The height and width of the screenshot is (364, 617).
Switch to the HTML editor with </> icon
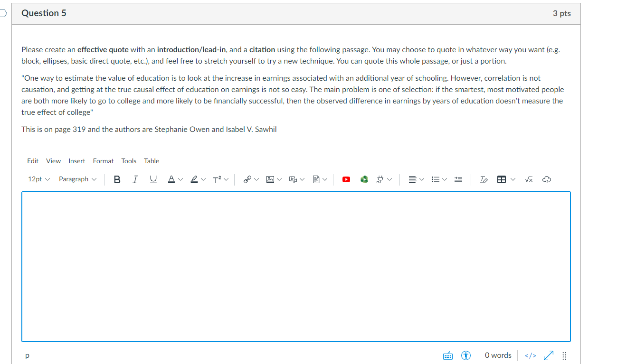click(x=530, y=355)
